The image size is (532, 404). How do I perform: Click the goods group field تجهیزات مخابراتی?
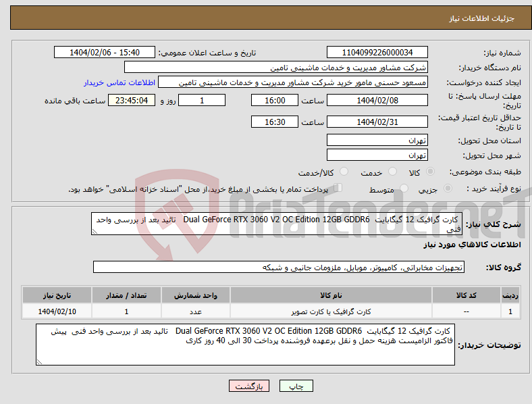tap(279, 267)
